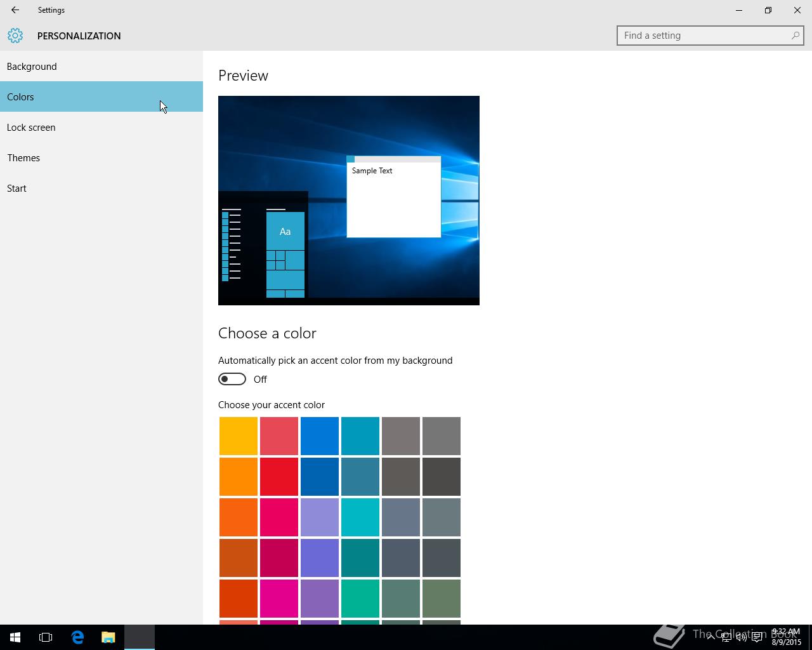Pick the bright blue accent, top row
812x650 pixels.
click(x=320, y=436)
